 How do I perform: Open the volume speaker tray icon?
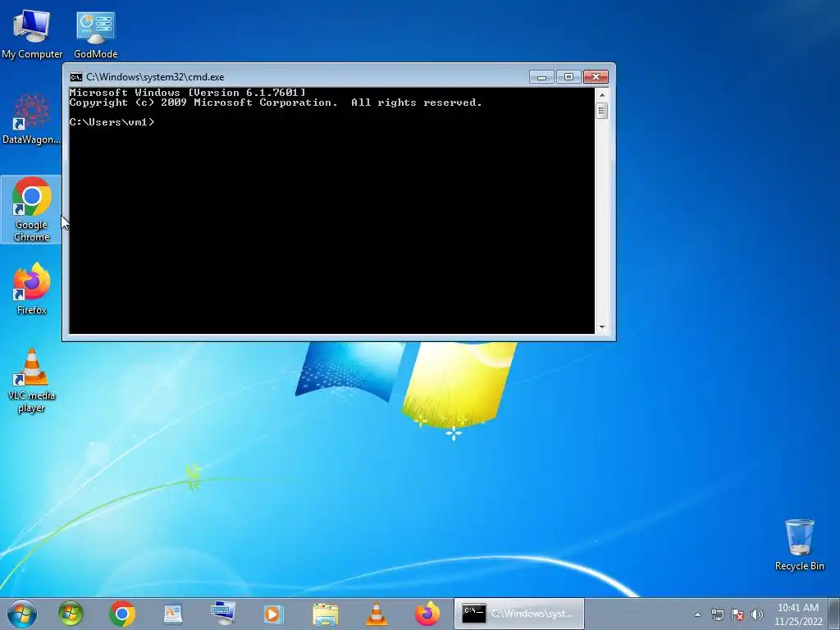click(x=756, y=614)
